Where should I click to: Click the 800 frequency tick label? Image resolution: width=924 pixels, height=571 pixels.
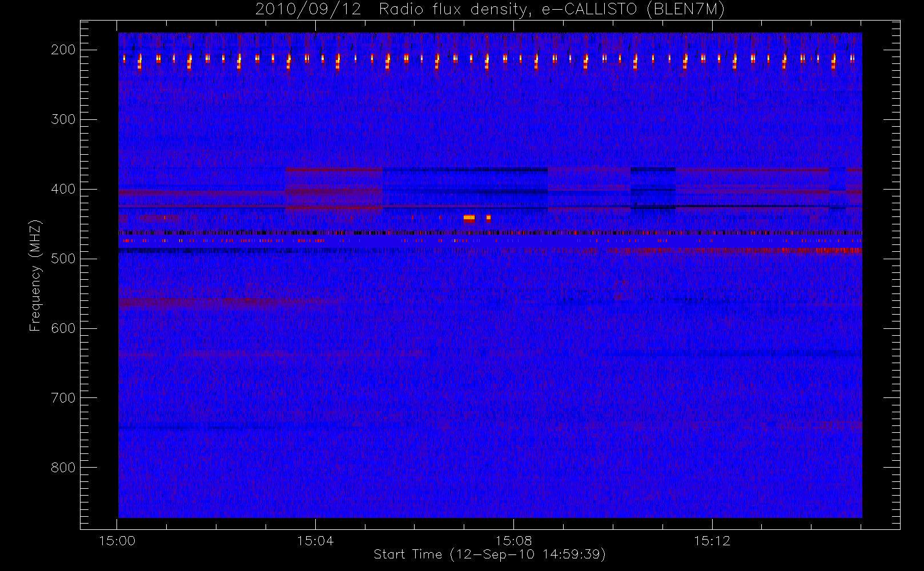click(63, 468)
